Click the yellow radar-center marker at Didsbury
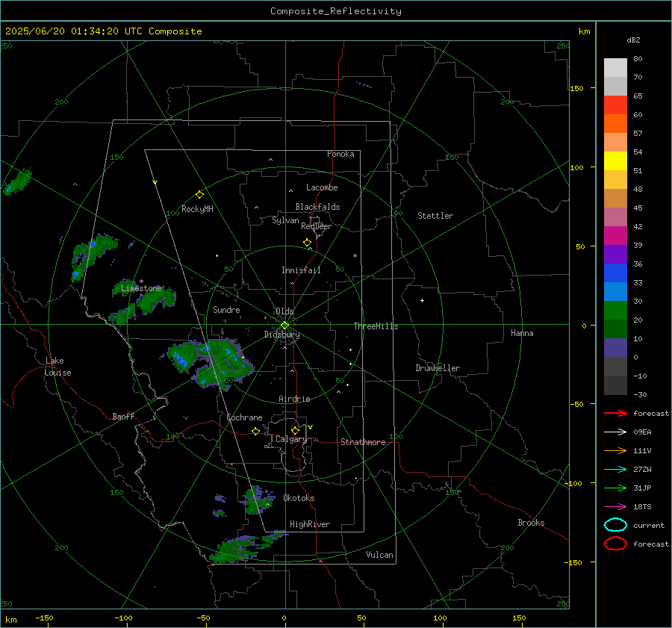The width and height of the screenshot is (672, 628). pos(284,325)
